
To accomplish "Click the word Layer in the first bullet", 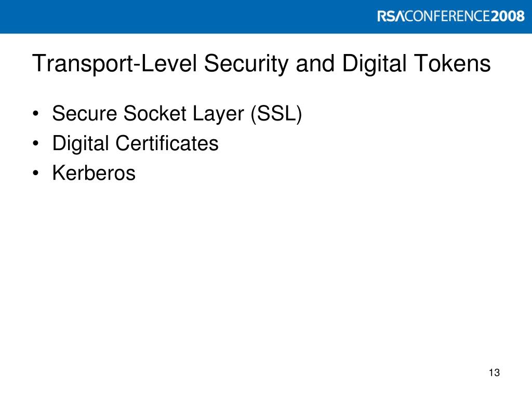I will 218,115.
